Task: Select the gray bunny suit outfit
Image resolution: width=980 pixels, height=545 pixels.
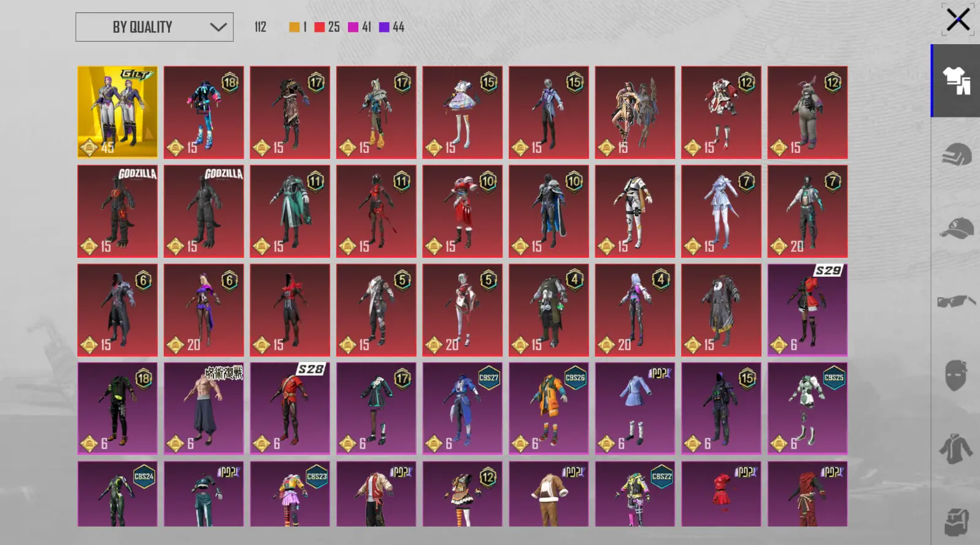Action: [x=808, y=112]
